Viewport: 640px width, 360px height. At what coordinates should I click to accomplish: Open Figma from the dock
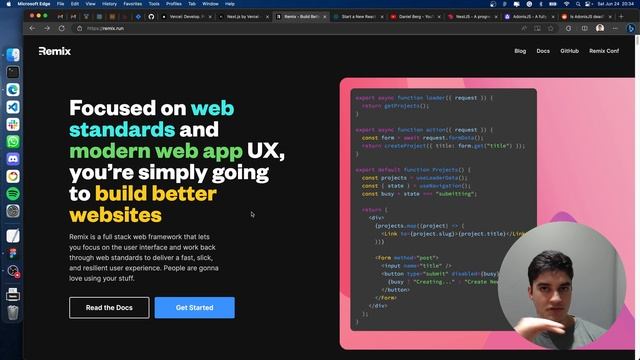[13, 253]
